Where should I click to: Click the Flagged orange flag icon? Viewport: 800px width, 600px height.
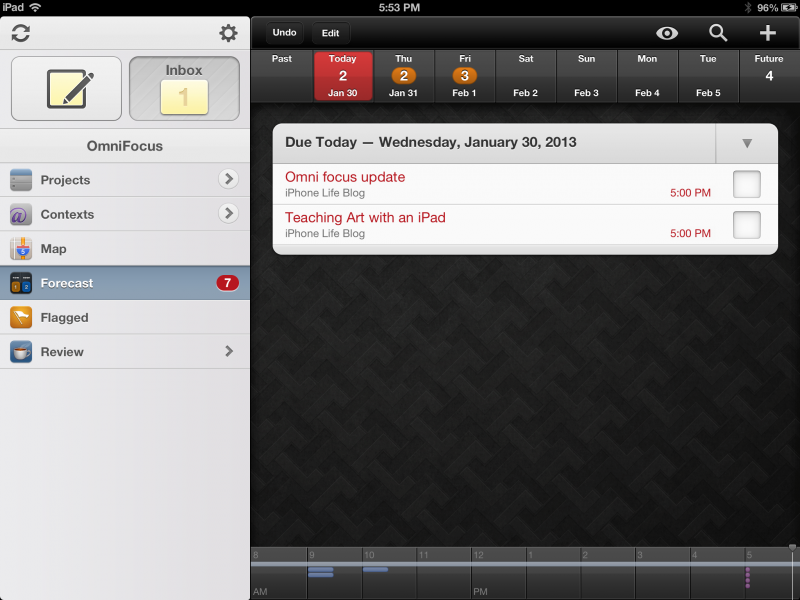tap(21, 317)
